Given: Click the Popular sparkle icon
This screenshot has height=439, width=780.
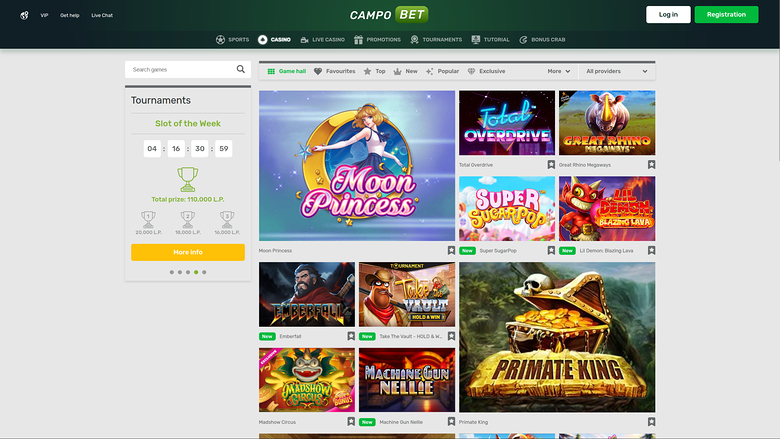Looking at the screenshot, I should (430, 72).
